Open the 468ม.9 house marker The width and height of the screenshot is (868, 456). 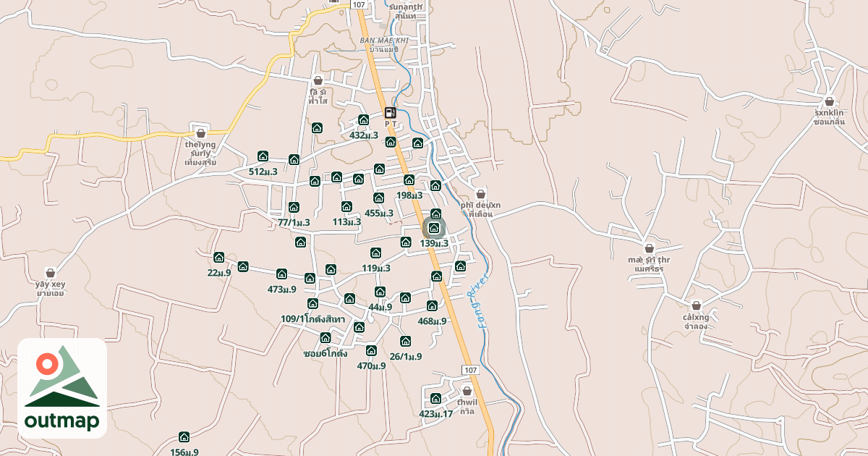pyautogui.click(x=432, y=305)
